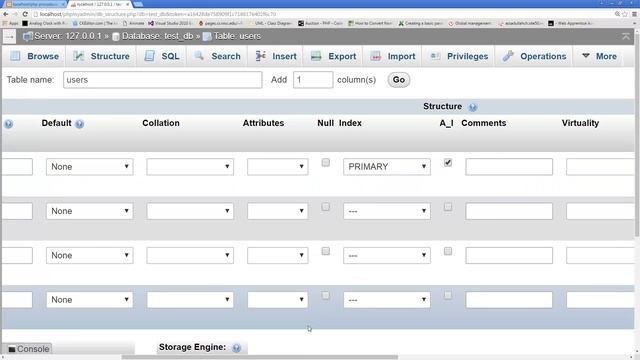Click Comments field in fourth row
640x360 pixels.
(x=509, y=300)
